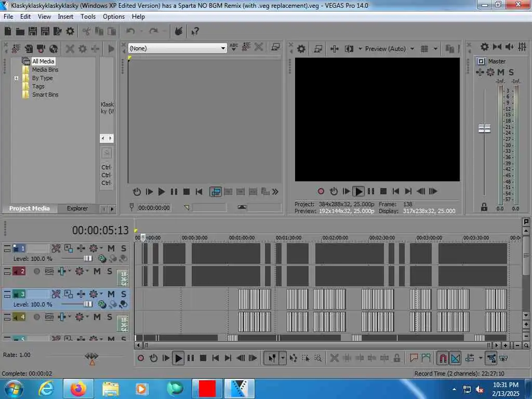Image resolution: width=532 pixels, height=399 pixels.
Task: Mute the Master bus
Action: 501,72
